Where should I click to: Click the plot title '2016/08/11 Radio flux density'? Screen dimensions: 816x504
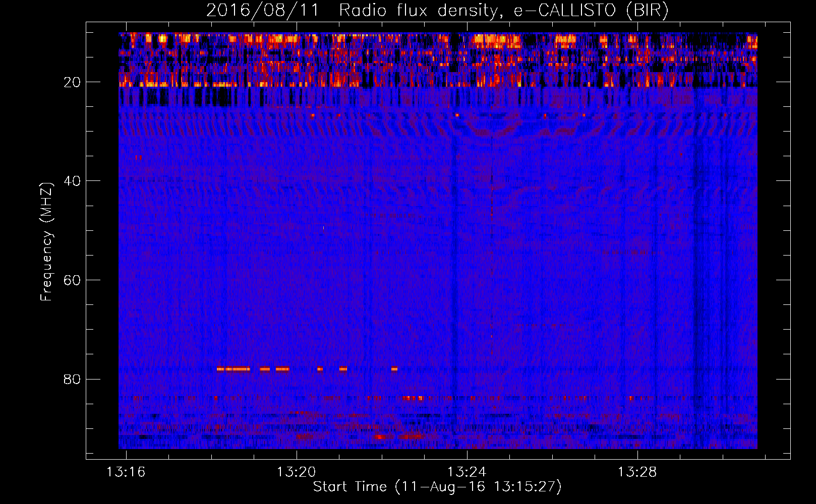pos(437,10)
